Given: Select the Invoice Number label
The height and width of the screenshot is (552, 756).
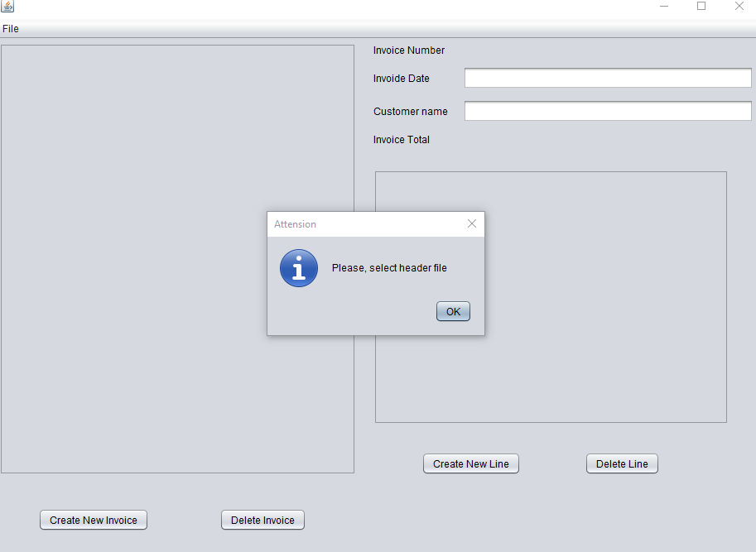Looking at the screenshot, I should [408, 50].
